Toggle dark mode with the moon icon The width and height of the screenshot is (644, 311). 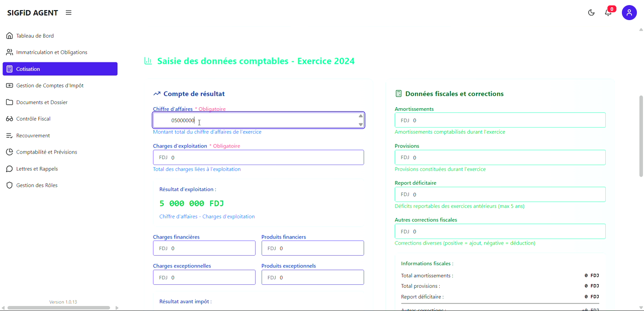coord(591,12)
